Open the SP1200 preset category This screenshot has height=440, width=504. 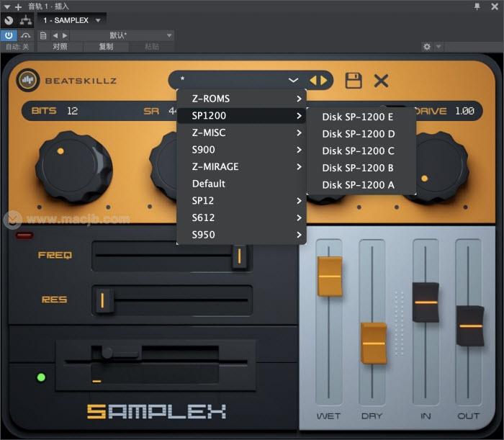241,115
